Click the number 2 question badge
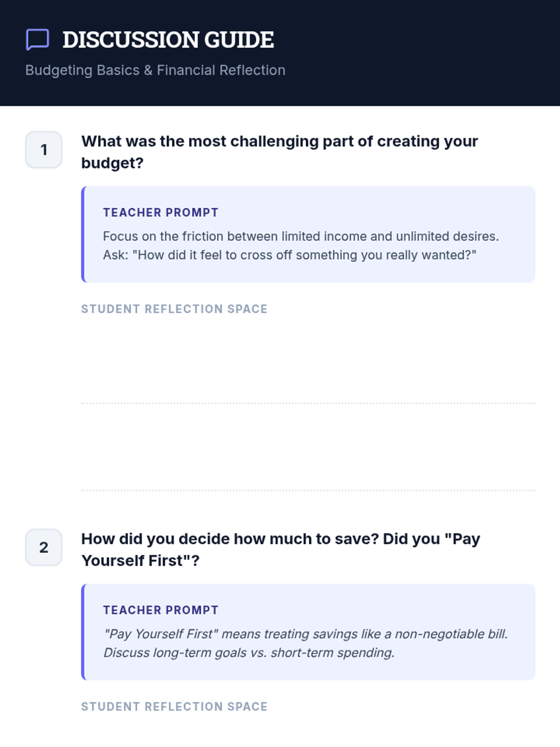 click(x=44, y=547)
